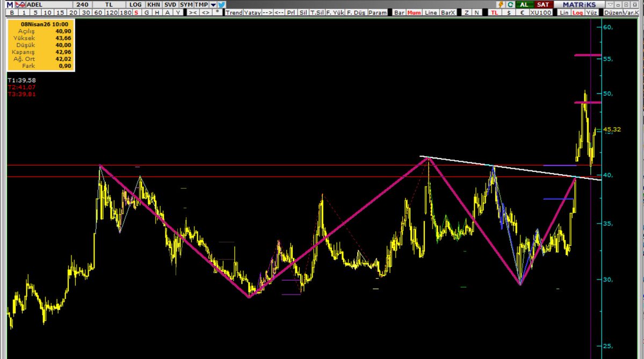Open the Param settings button

coord(378,13)
